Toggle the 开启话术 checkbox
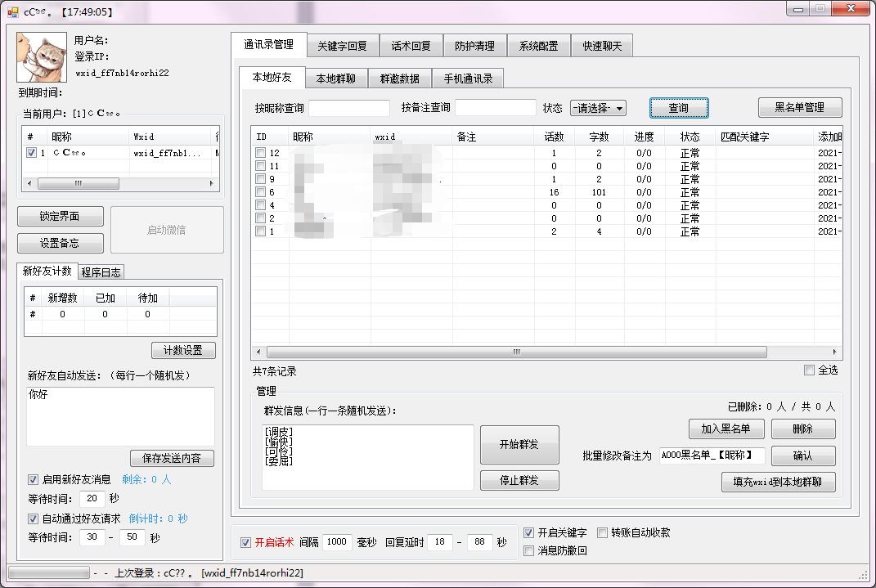The height and width of the screenshot is (588, 876). pos(245,542)
